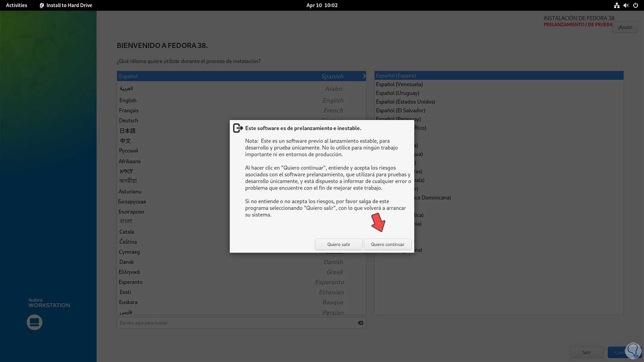Click the Quiero continuar button

click(x=388, y=244)
